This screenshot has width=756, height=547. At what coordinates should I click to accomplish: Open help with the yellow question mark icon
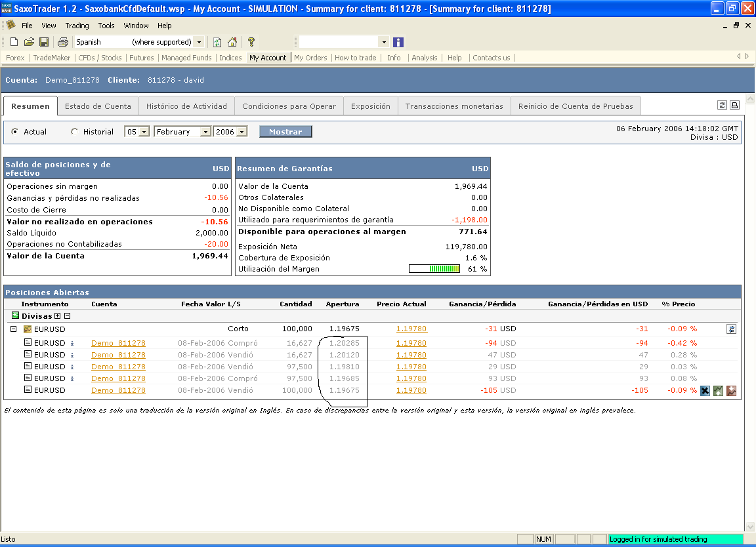tap(251, 42)
